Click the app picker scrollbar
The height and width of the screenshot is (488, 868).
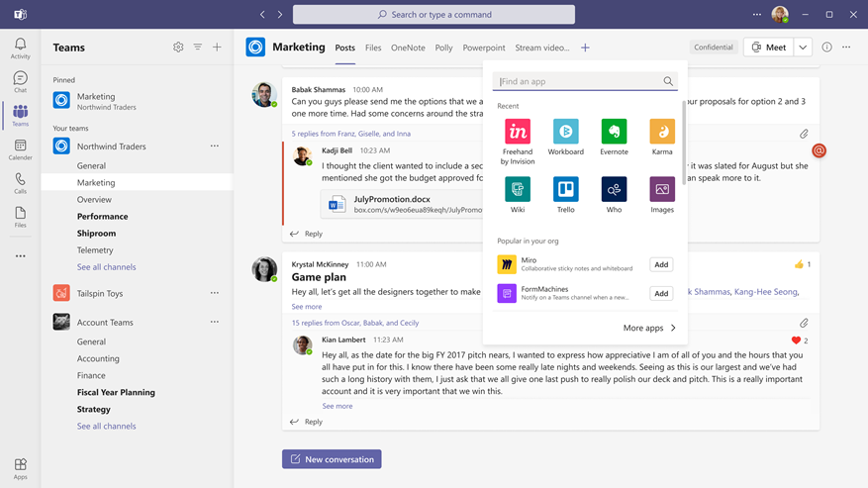[x=684, y=142]
